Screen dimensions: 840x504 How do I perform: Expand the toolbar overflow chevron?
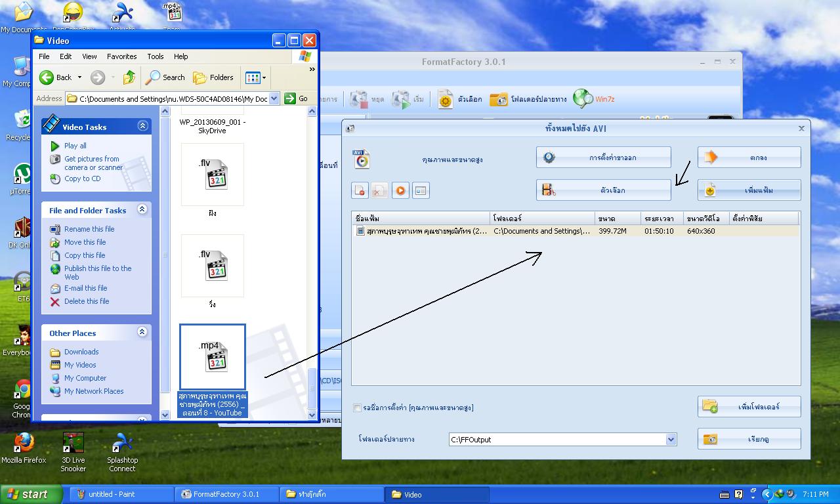click(x=312, y=69)
